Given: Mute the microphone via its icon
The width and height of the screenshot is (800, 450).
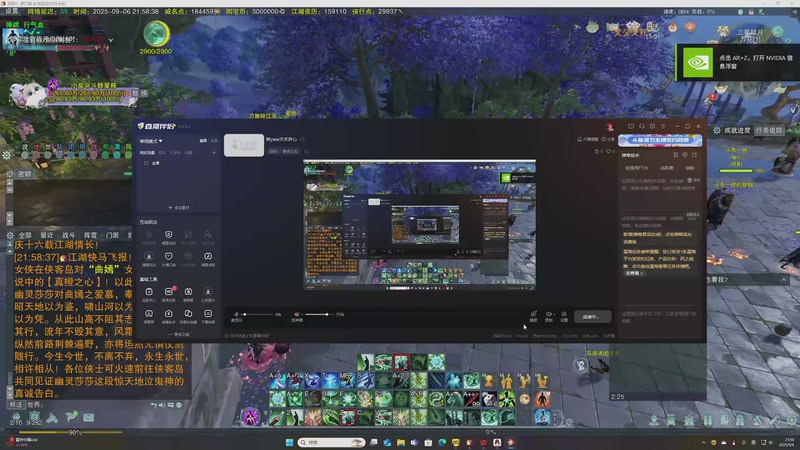Looking at the screenshot, I should (236, 315).
